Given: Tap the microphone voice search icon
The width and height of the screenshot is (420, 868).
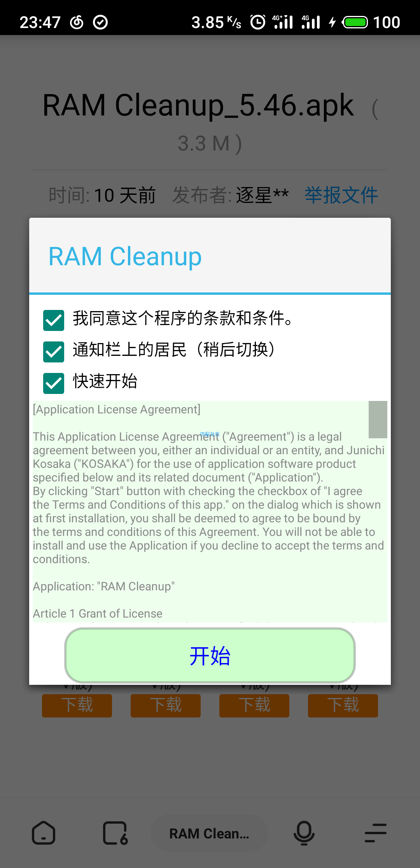Looking at the screenshot, I should click(304, 833).
